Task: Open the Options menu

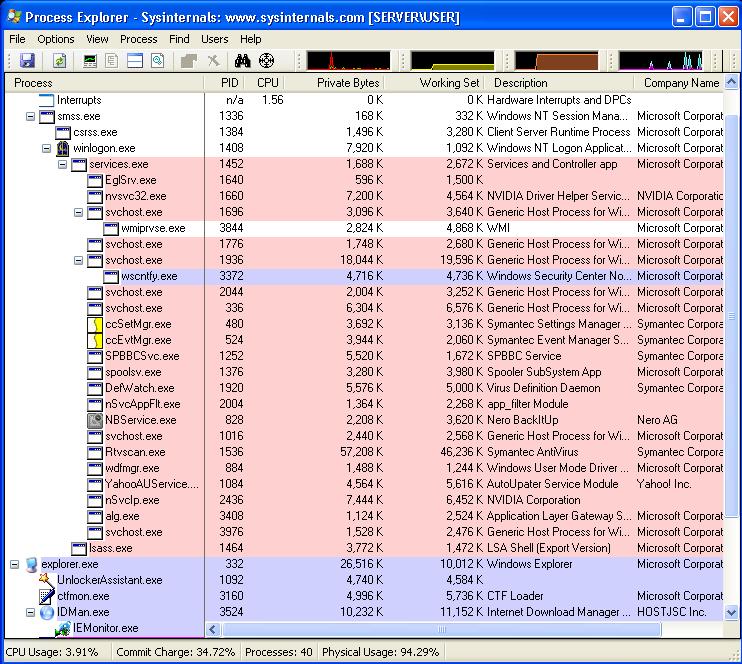Action: (x=56, y=39)
